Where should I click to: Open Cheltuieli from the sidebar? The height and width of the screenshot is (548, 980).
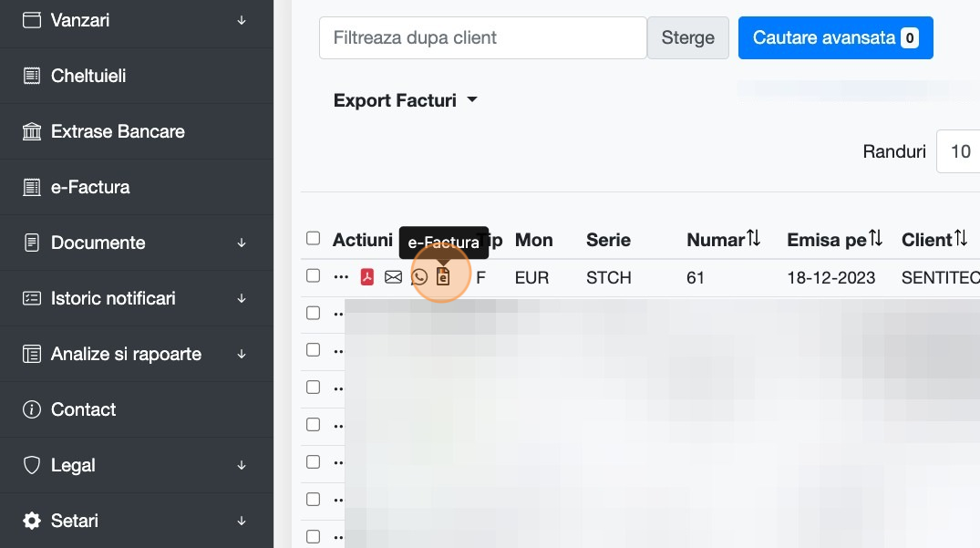pyautogui.click(x=88, y=76)
